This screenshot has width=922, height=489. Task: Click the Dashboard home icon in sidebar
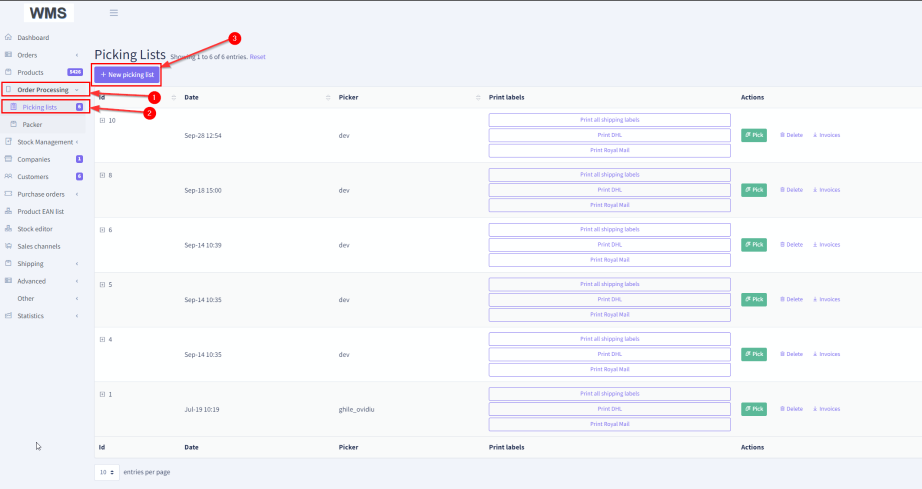tap(9, 37)
